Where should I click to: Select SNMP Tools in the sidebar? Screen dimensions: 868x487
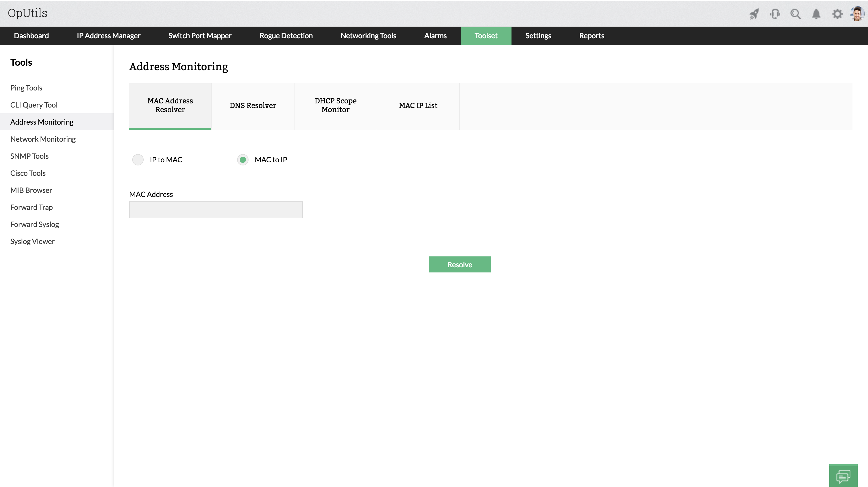(29, 156)
